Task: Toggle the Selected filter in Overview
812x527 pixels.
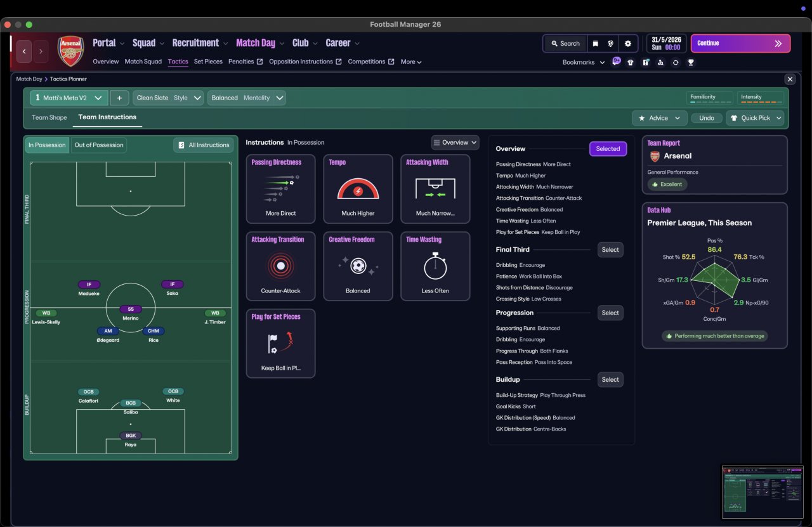Action: pyautogui.click(x=608, y=149)
